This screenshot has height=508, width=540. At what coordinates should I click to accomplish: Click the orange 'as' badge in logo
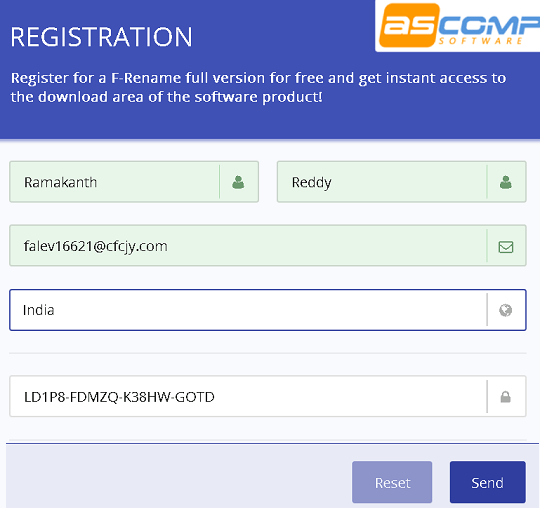(x=409, y=25)
